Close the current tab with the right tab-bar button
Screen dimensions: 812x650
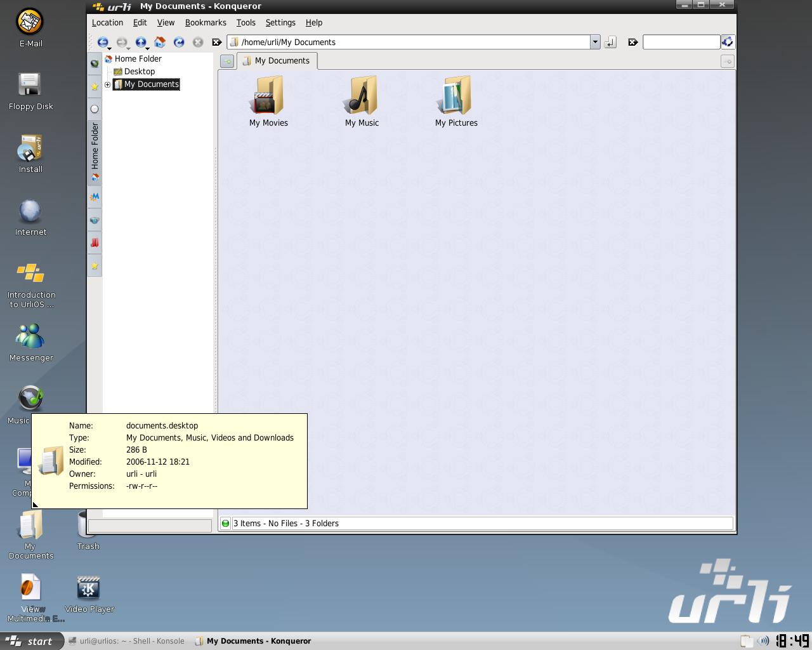pos(728,61)
